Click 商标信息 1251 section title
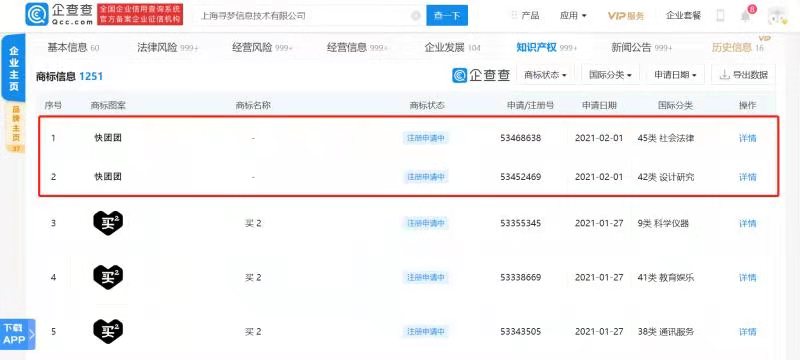 click(69, 76)
